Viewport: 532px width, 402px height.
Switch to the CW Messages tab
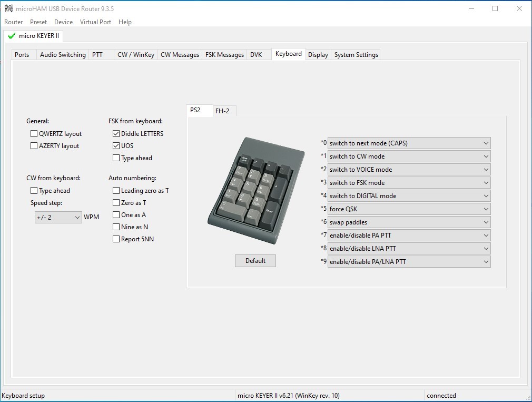coord(180,55)
